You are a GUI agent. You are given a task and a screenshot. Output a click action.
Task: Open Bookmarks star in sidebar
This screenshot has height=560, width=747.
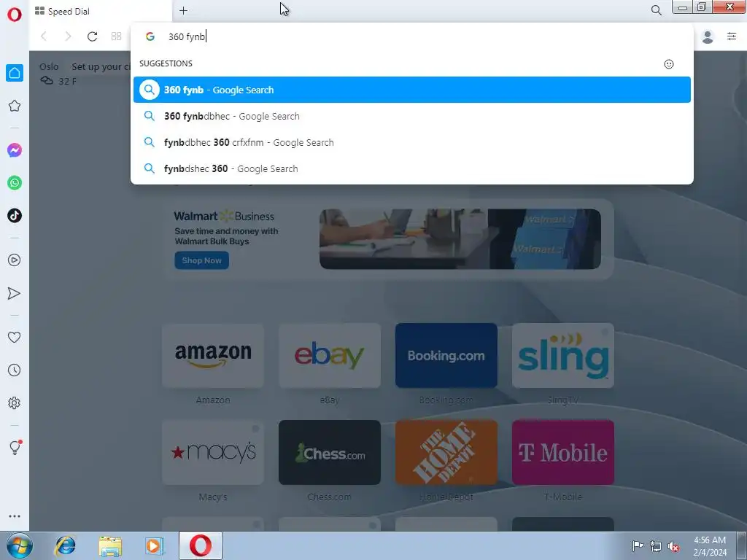15,106
